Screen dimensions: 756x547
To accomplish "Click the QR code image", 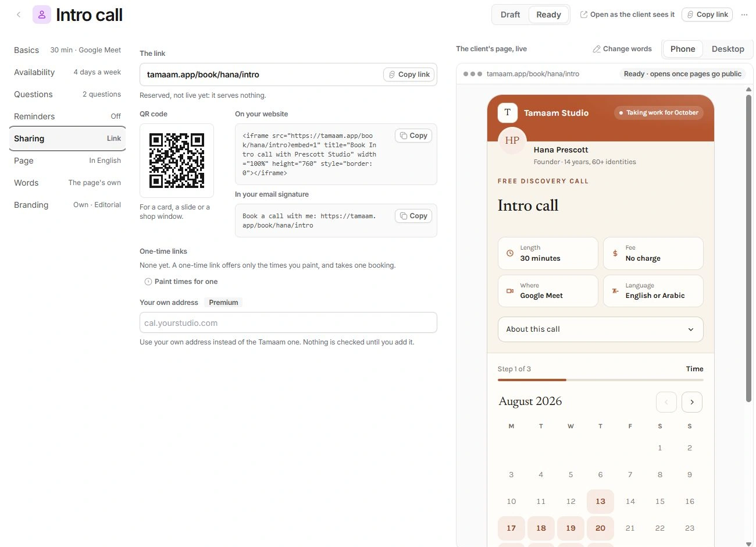I will click(177, 161).
